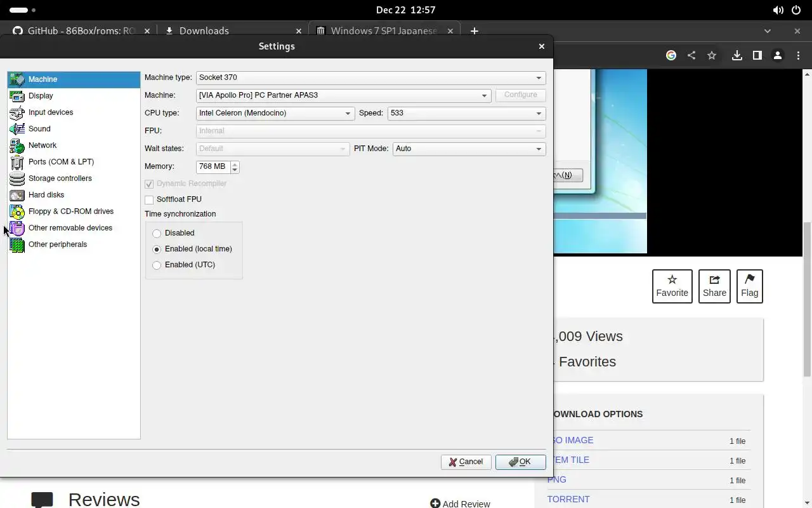
Task: Expand the CPU Speed dropdown
Action: click(467, 113)
